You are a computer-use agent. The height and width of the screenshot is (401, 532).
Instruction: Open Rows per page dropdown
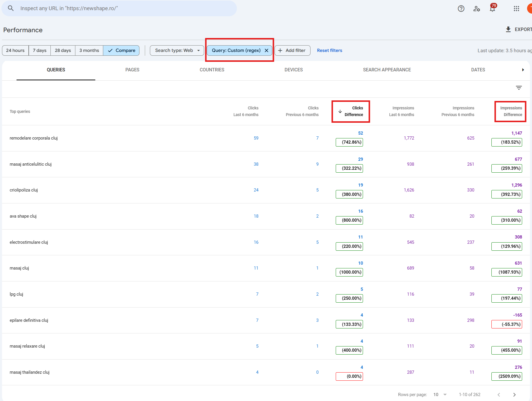tap(440, 395)
